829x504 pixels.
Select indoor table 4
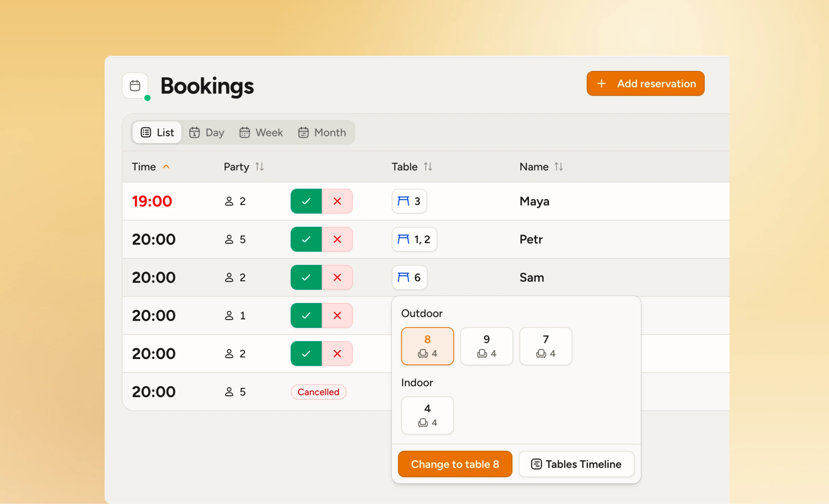pos(427,415)
